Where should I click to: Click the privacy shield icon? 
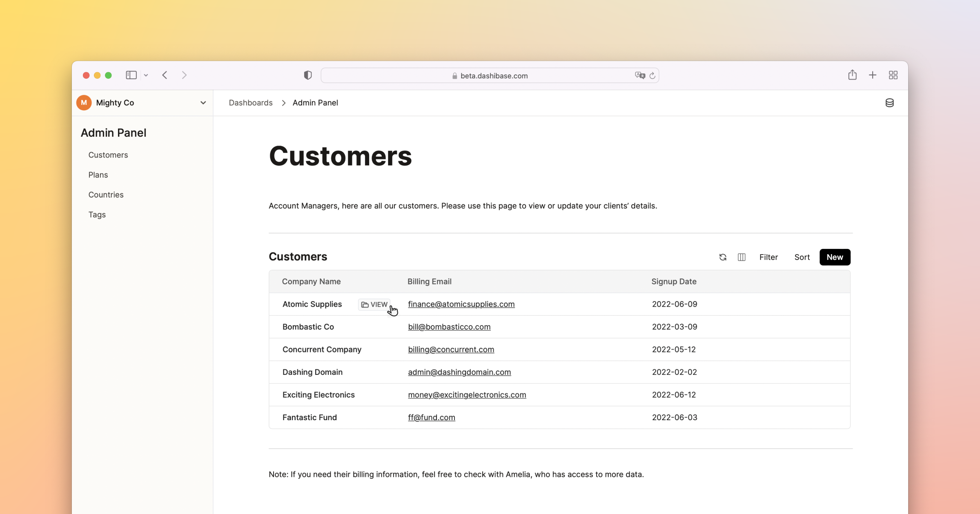coord(308,75)
